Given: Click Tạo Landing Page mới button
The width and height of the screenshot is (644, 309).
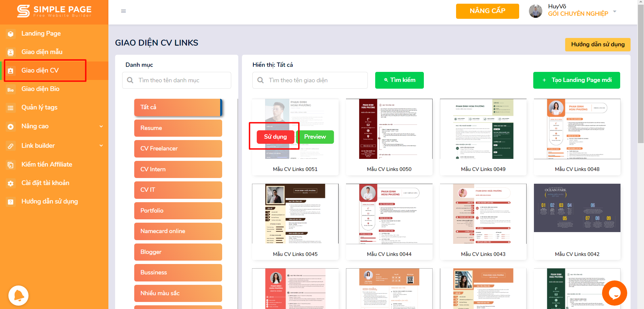Looking at the screenshot, I should click(x=576, y=80).
